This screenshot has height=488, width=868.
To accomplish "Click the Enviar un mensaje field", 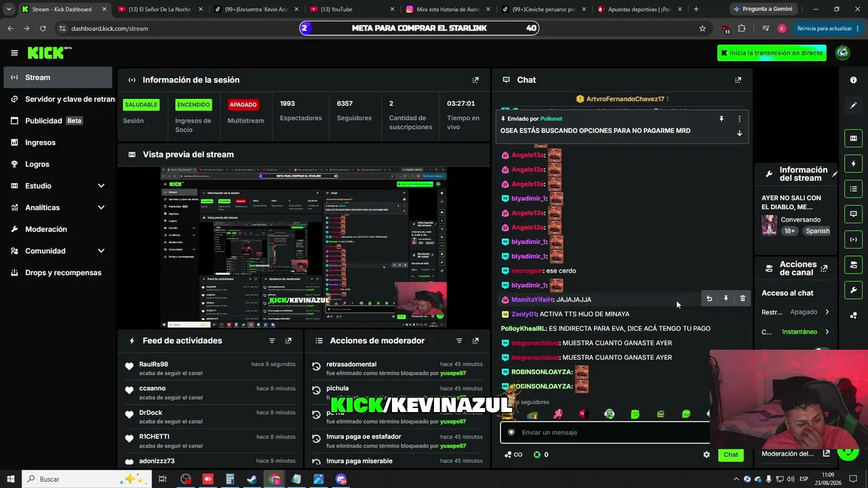I will 606,432.
